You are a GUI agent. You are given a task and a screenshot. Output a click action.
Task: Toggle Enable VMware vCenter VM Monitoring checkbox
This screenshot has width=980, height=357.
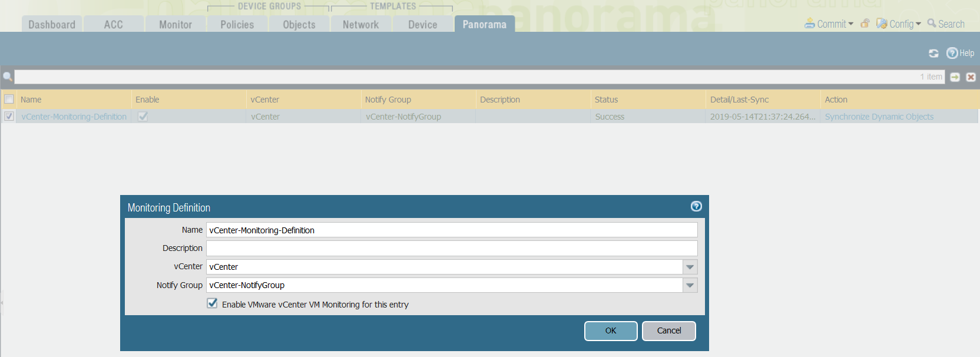click(x=212, y=303)
